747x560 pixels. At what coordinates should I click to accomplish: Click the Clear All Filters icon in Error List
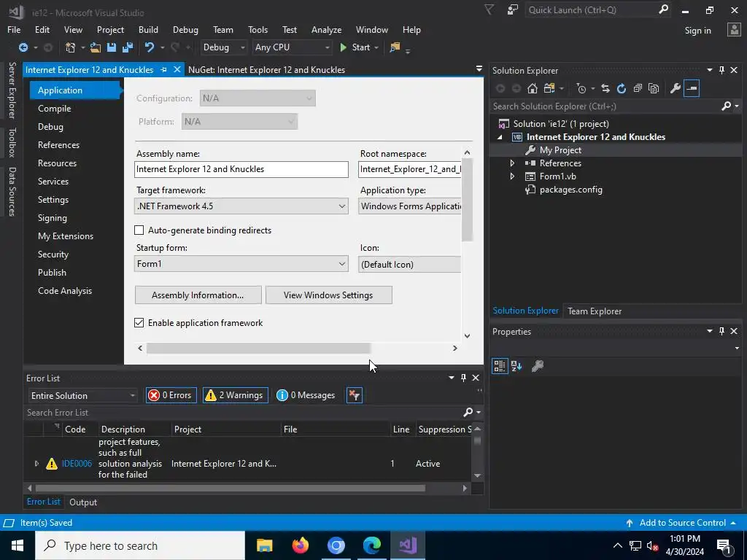[x=355, y=395]
